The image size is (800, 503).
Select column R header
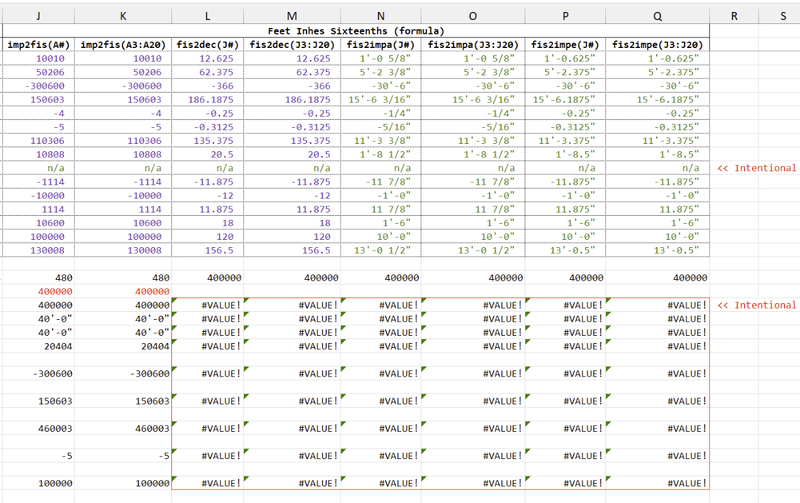click(734, 17)
